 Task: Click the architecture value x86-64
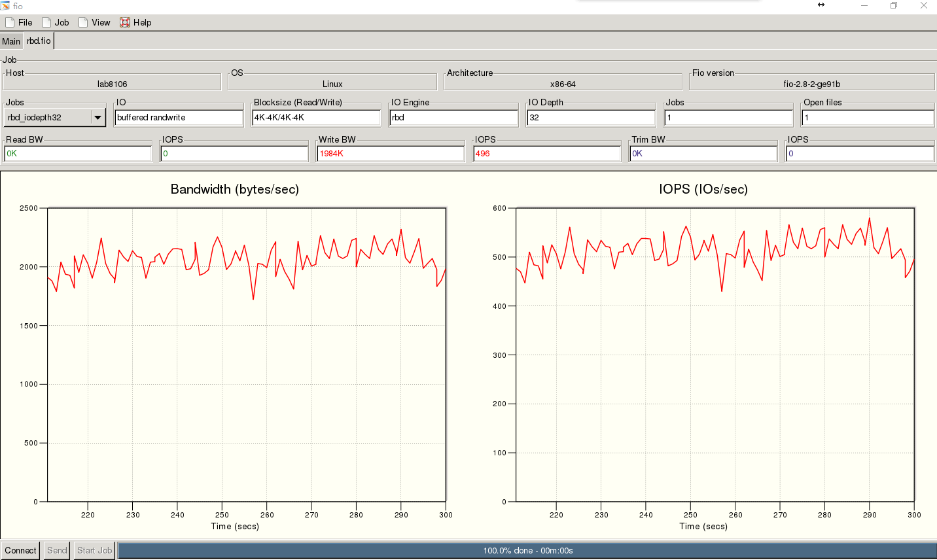(x=563, y=84)
